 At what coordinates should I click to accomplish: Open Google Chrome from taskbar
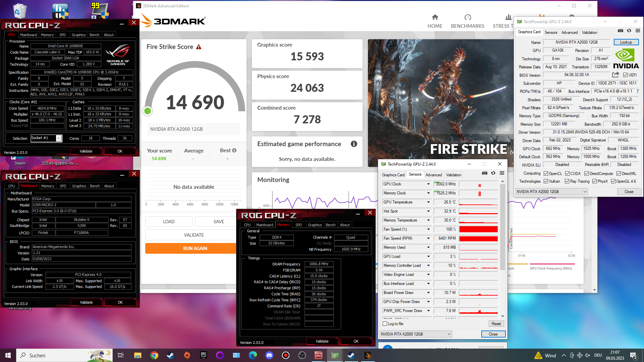coord(154,355)
